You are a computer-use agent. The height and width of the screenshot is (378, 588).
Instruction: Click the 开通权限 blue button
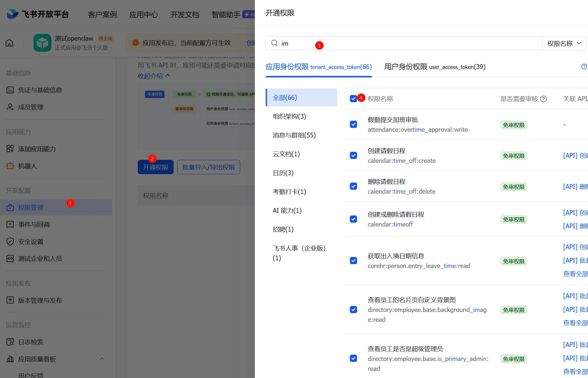click(x=156, y=167)
